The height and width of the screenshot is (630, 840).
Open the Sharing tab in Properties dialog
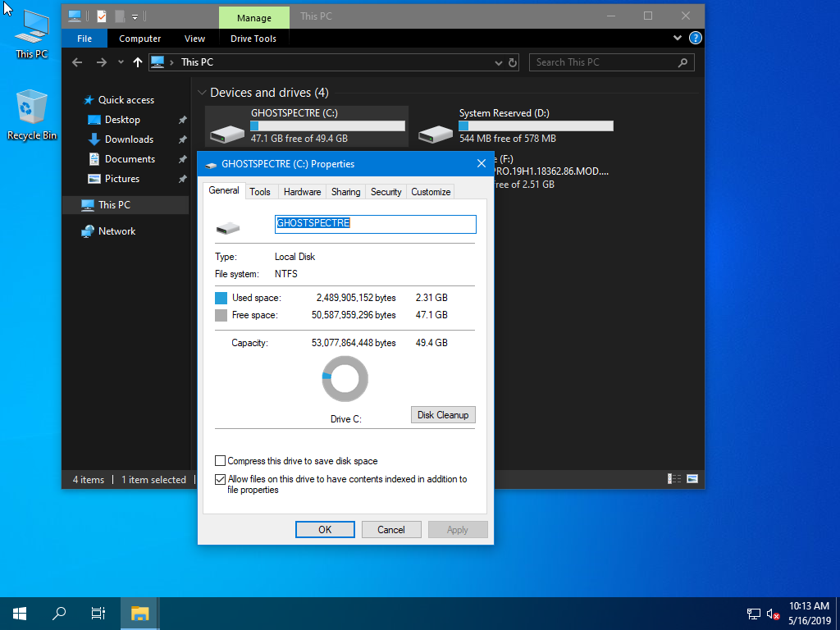pyautogui.click(x=345, y=192)
